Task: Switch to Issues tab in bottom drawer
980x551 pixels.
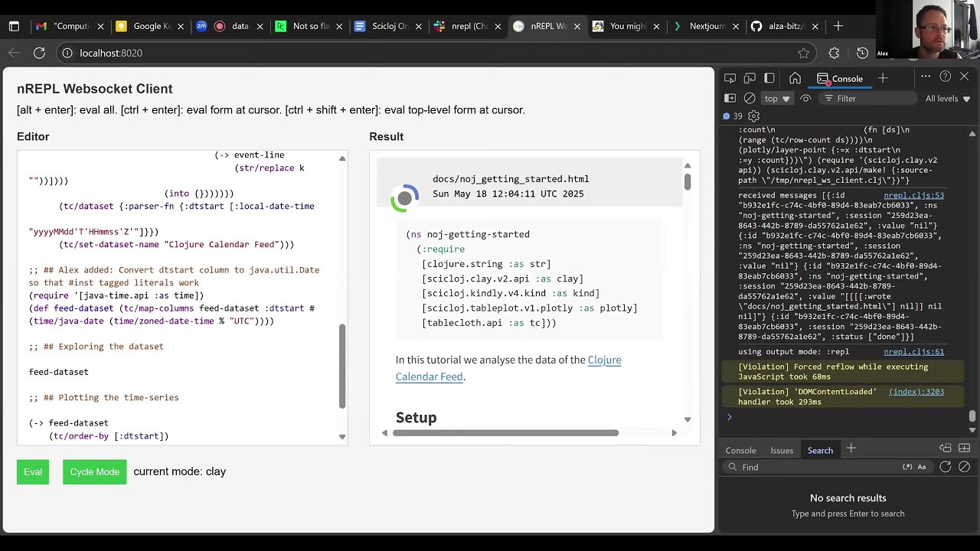Action: pyautogui.click(x=782, y=450)
